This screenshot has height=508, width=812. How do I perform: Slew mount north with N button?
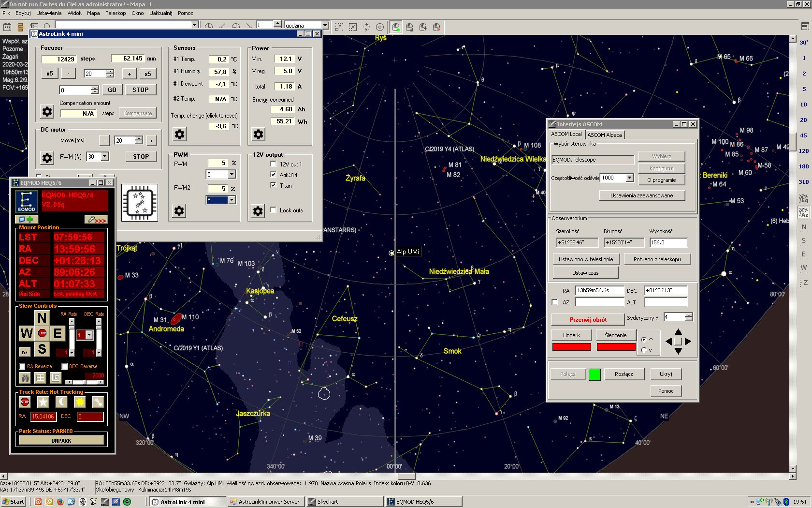[x=42, y=318]
